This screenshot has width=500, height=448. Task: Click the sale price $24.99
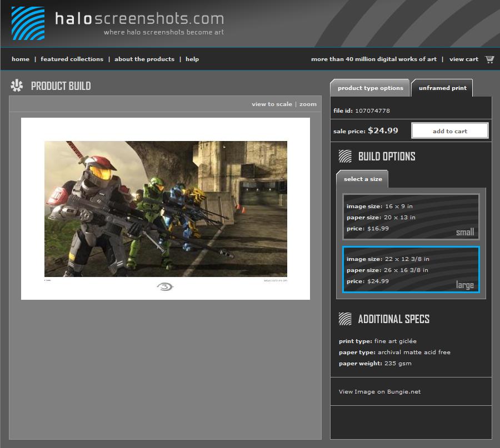(383, 130)
